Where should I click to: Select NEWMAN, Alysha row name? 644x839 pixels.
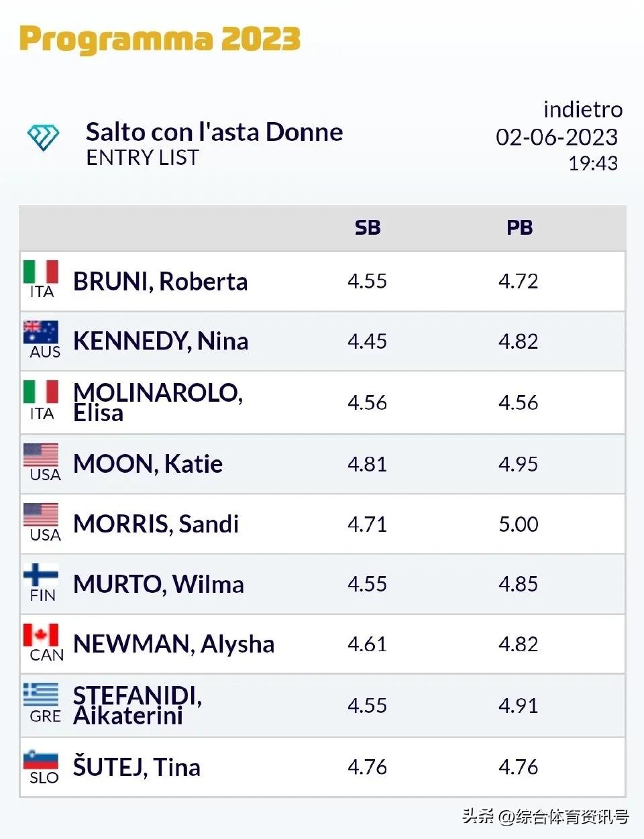[174, 645]
